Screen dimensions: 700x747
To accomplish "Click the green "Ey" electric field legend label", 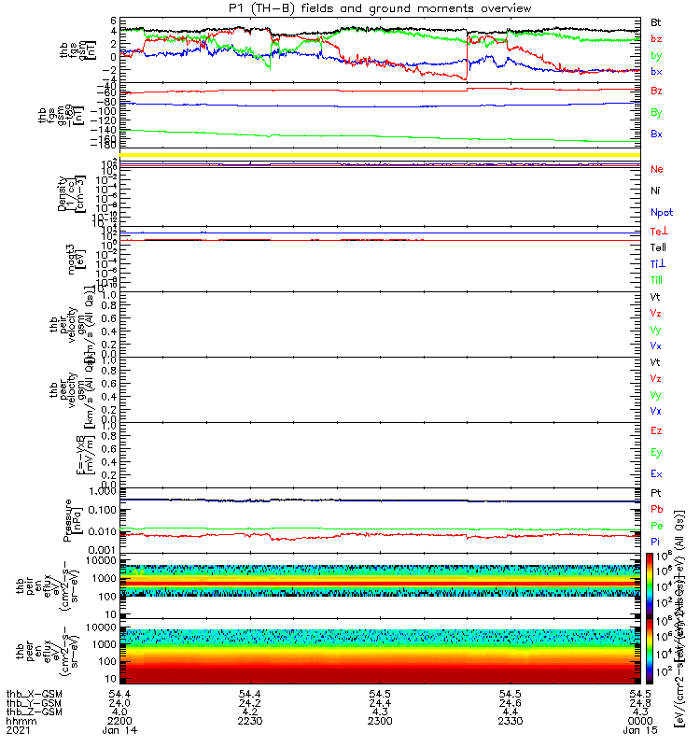I will pos(656,453).
